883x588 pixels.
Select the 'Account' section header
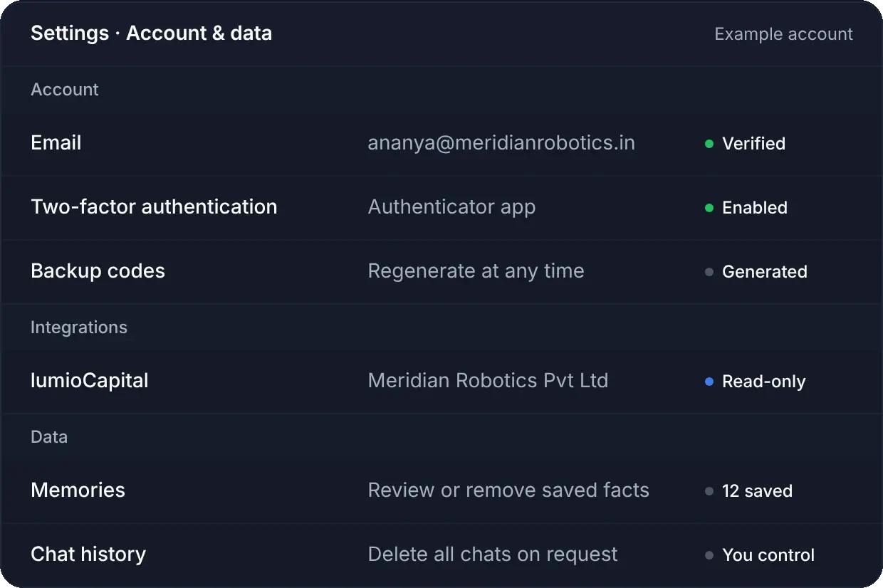65,90
